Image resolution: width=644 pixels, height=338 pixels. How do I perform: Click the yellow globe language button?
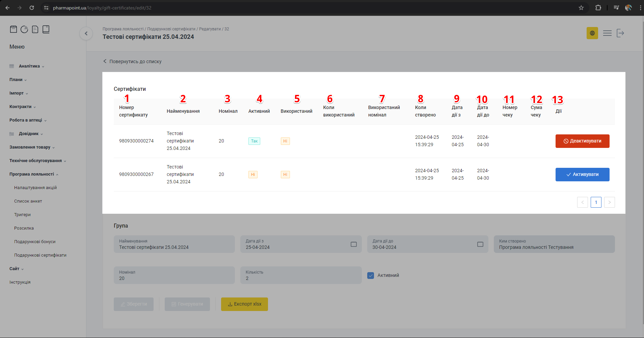592,33
